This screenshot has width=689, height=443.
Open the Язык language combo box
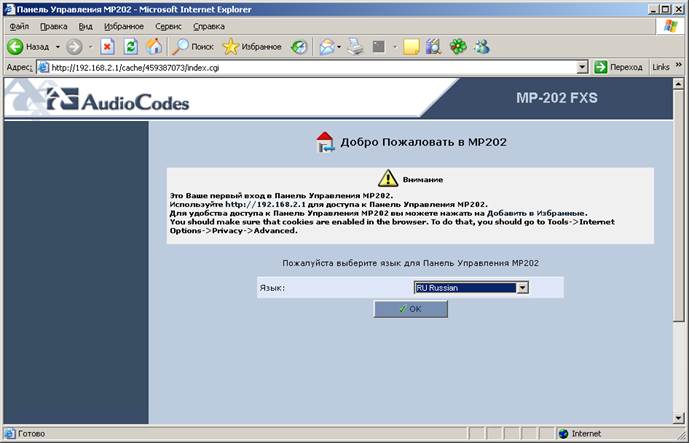pos(471,287)
